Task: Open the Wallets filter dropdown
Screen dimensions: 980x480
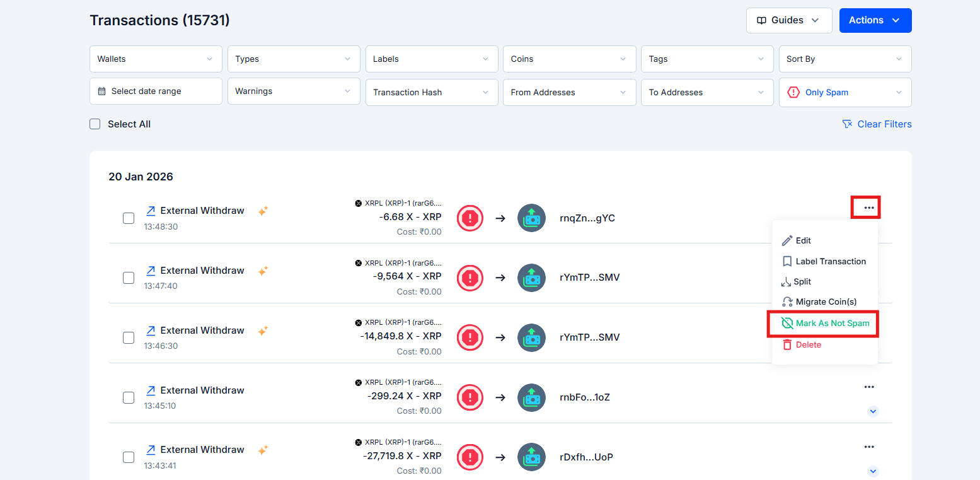Action: click(156, 59)
